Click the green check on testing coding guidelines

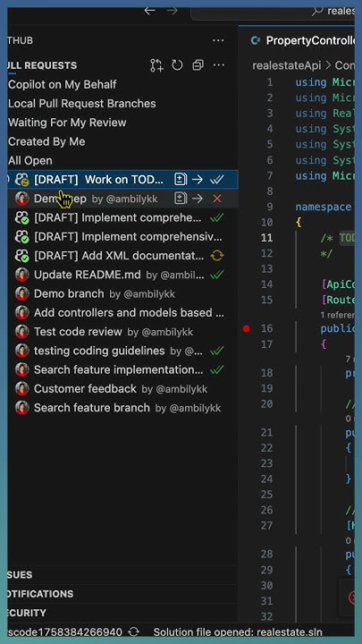(216, 351)
